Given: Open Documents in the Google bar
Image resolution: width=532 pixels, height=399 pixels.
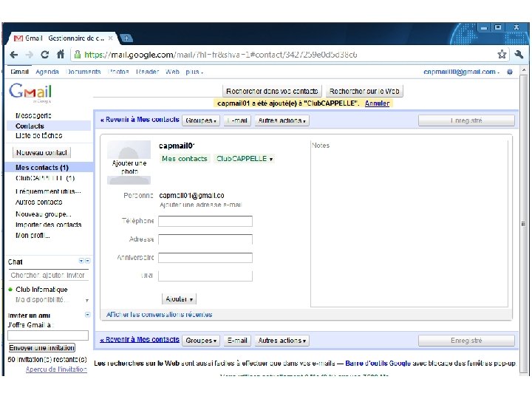Looking at the screenshot, I should (83, 72).
